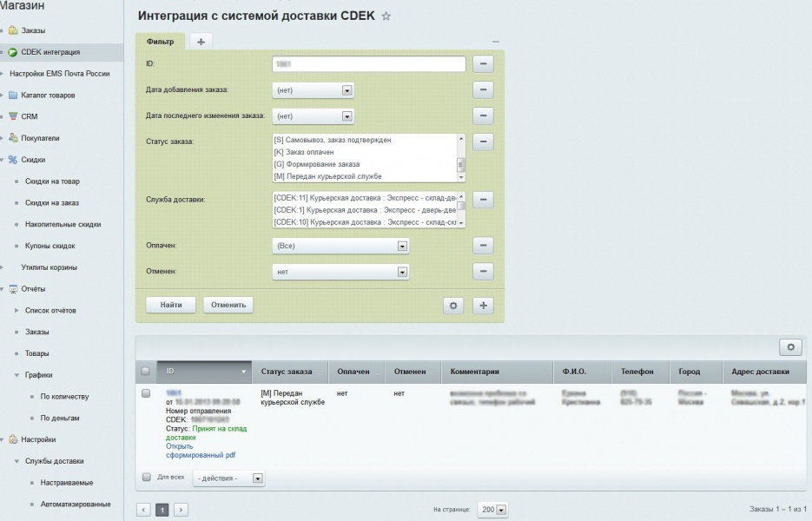Collapse the Службы доставки tree section

point(17,461)
